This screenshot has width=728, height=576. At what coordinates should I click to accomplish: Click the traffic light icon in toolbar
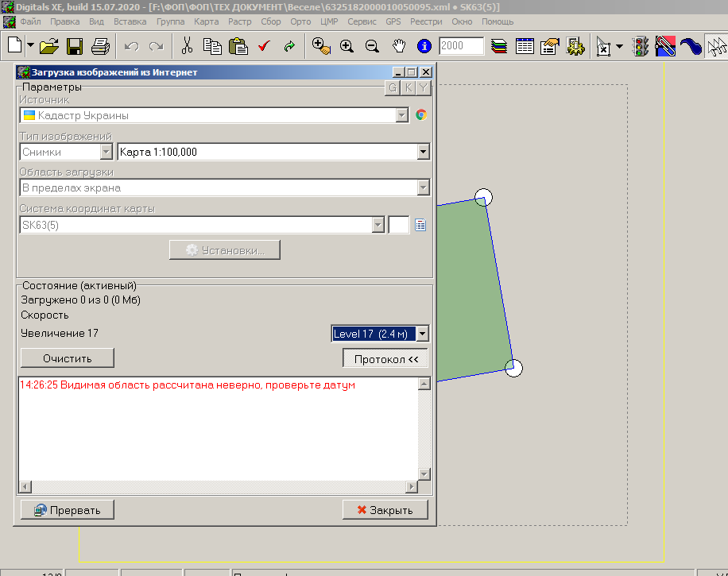tap(640, 46)
